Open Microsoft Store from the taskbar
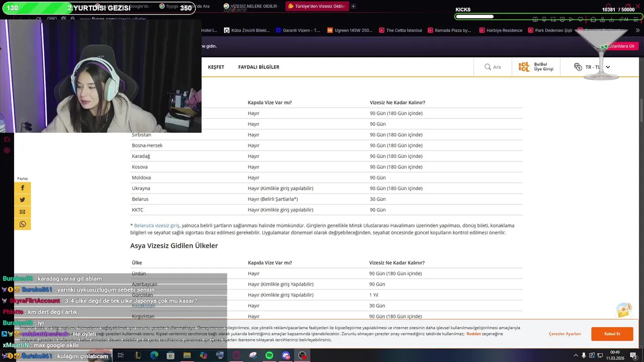 coord(171,355)
